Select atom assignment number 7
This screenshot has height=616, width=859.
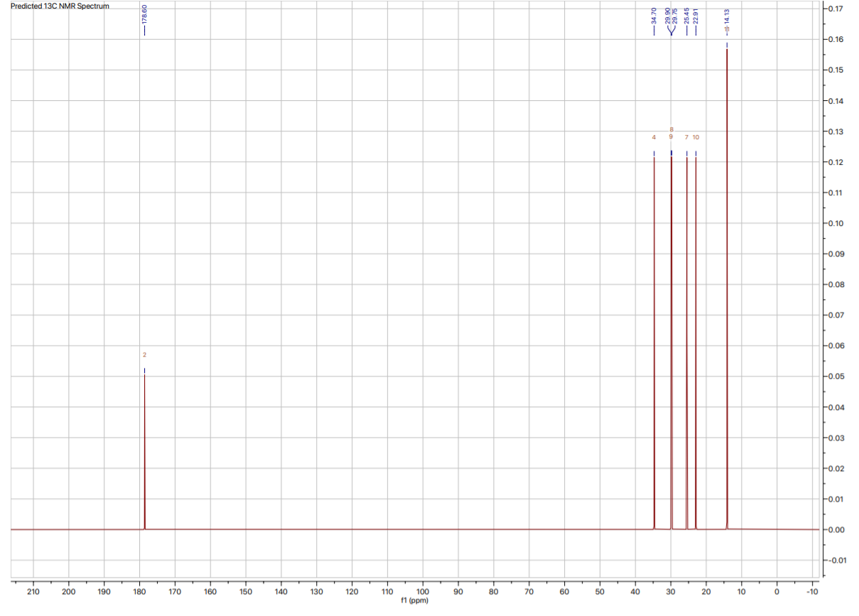686,137
